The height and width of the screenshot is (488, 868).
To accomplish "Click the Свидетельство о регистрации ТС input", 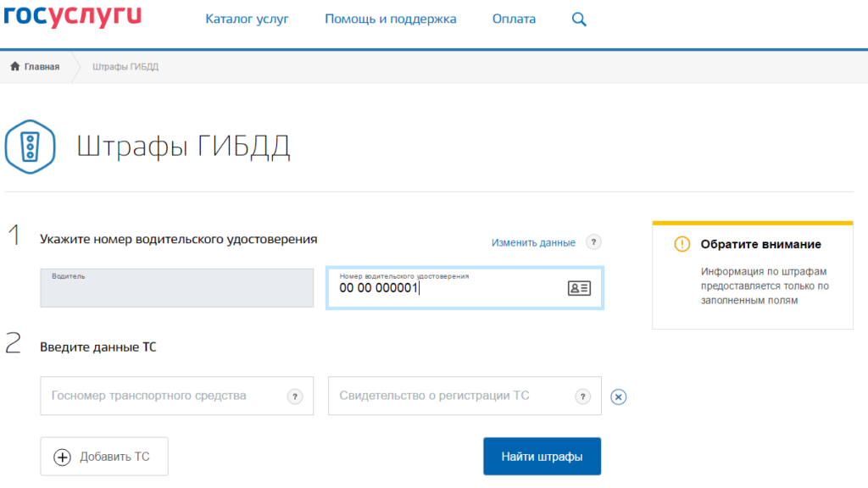I will [x=449, y=396].
